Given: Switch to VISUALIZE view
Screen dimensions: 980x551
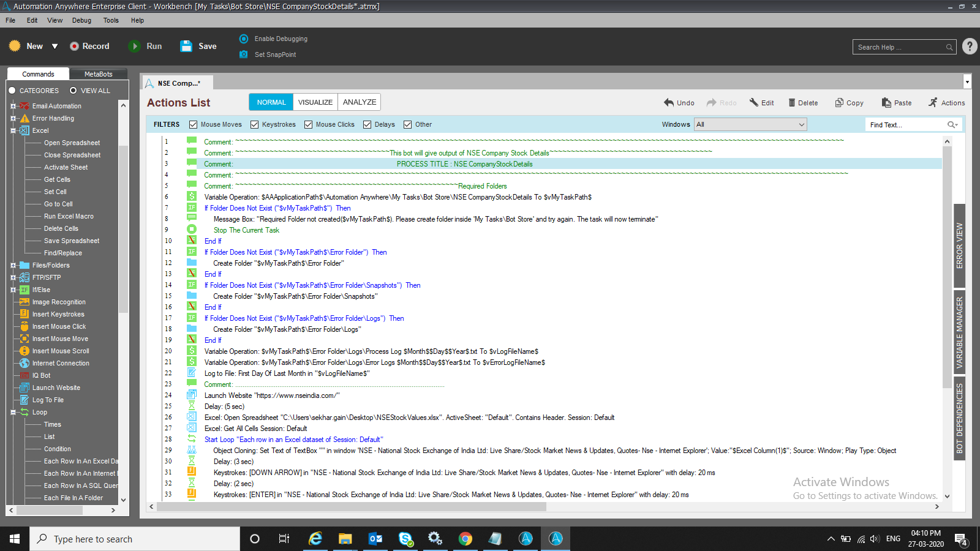Looking at the screenshot, I should click(315, 102).
